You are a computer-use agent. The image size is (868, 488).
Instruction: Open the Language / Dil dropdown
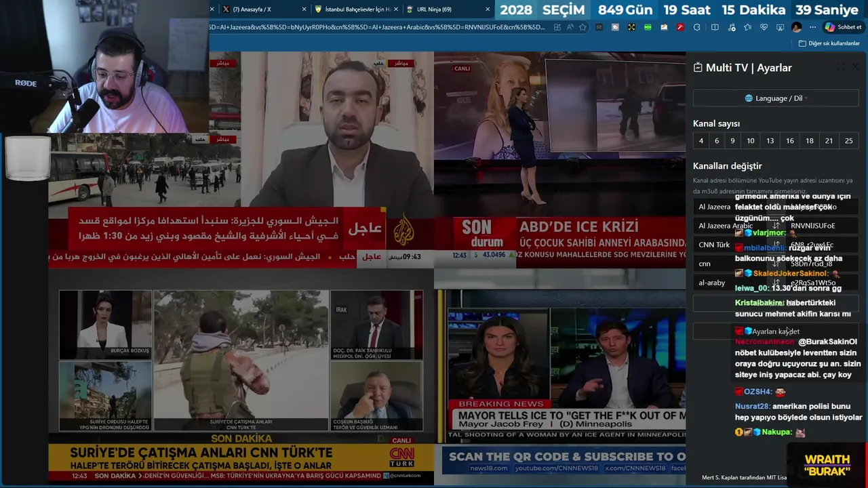pos(776,98)
